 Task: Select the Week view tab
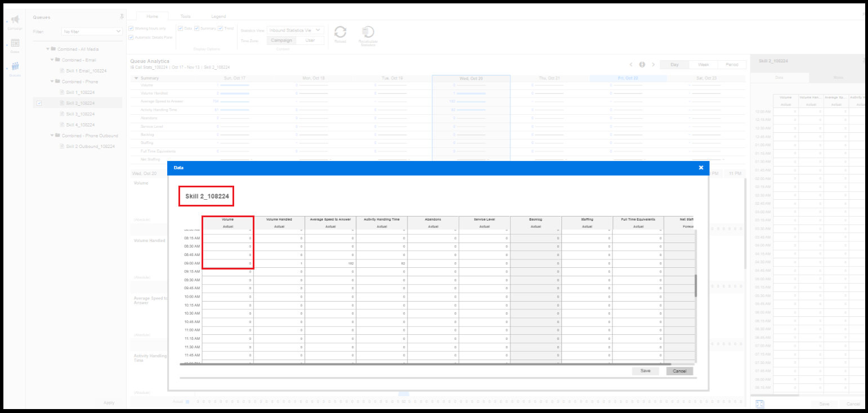703,65
